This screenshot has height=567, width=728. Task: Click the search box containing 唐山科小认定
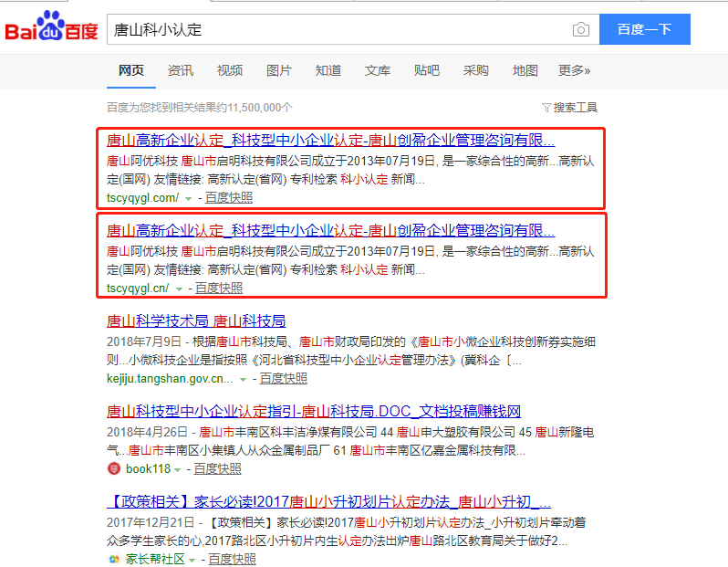click(x=338, y=30)
